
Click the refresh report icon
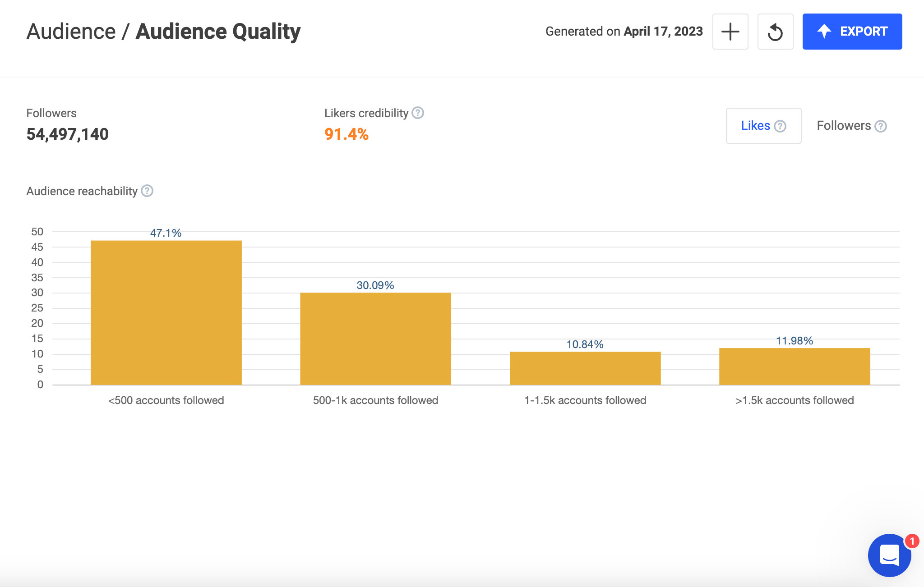[x=775, y=32]
